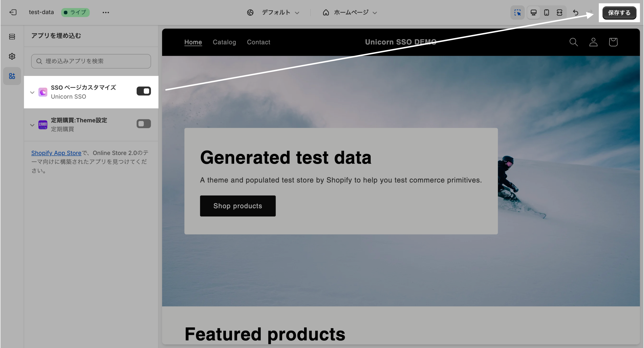Image resolution: width=644 pixels, height=348 pixels.
Task: Click the undo arrow icon
Action: (575, 12)
